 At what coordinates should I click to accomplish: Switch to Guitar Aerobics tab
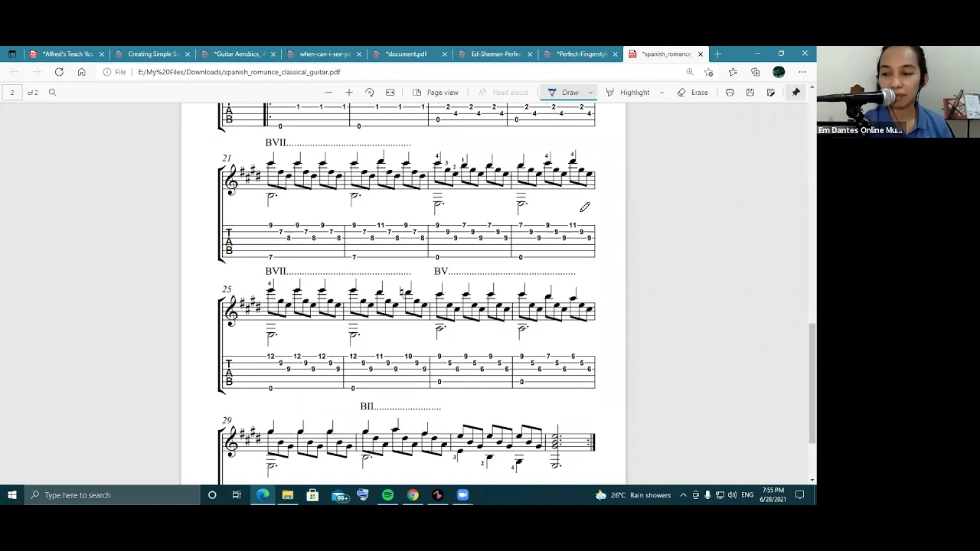[x=239, y=54]
